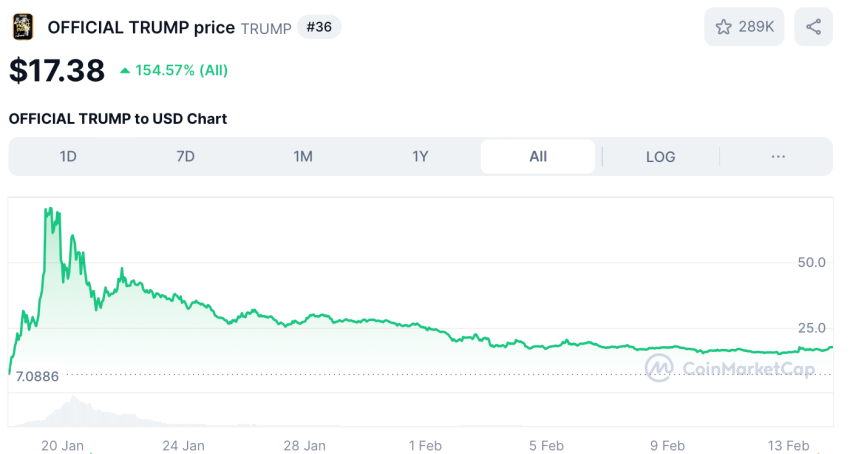Click the 28 Jan date axis label
850x454 pixels.
304,446
